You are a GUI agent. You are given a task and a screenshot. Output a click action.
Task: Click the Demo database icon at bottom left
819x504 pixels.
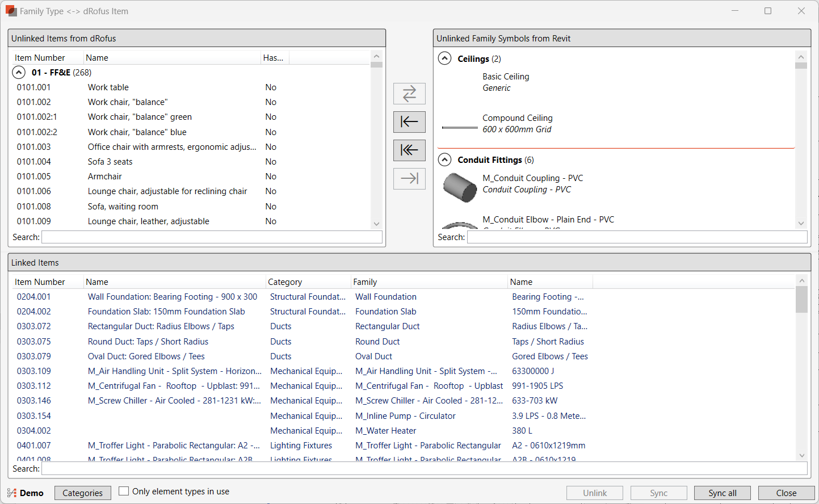pos(10,493)
